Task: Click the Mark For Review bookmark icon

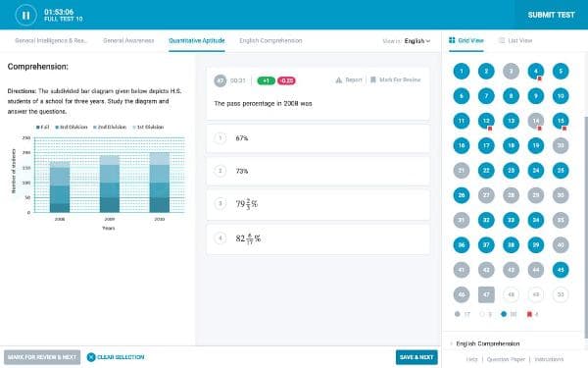Action: tap(373, 79)
